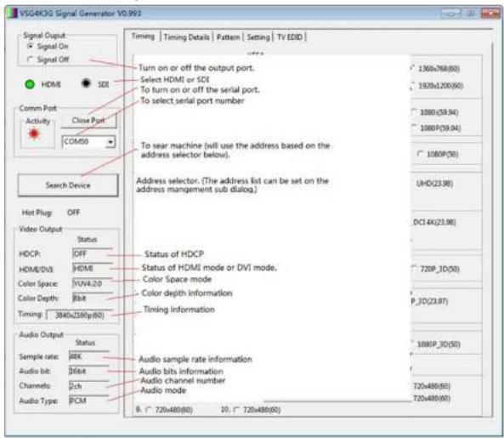This screenshot has height=438, width=504.
Task: Switch to the Timing tab
Action: tap(143, 37)
